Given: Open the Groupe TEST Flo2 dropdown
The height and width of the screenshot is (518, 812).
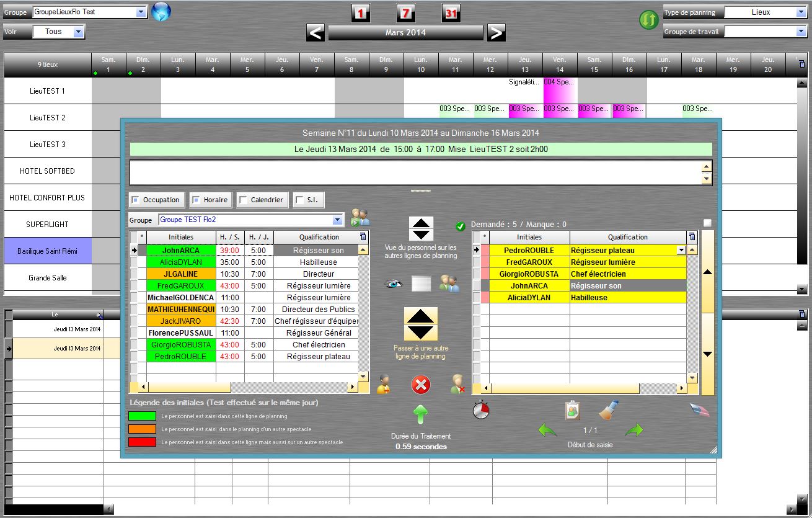Looking at the screenshot, I should (338, 220).
